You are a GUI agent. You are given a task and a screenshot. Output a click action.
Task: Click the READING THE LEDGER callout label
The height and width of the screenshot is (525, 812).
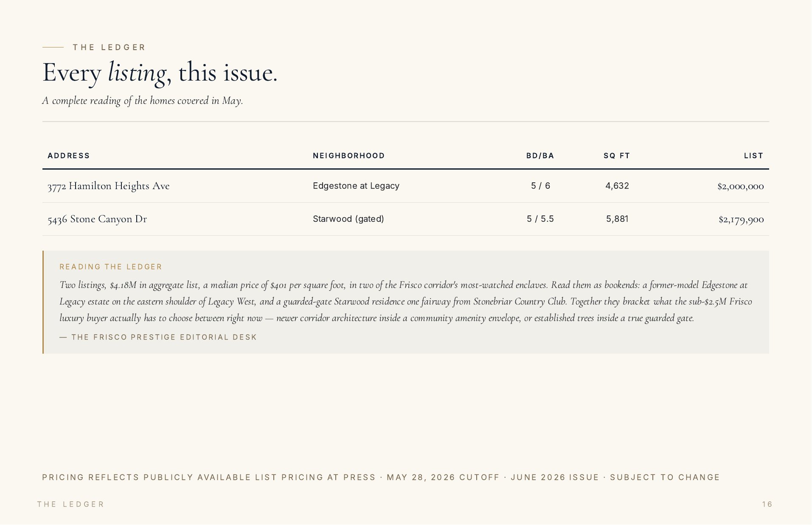click(x=111, y=267)
